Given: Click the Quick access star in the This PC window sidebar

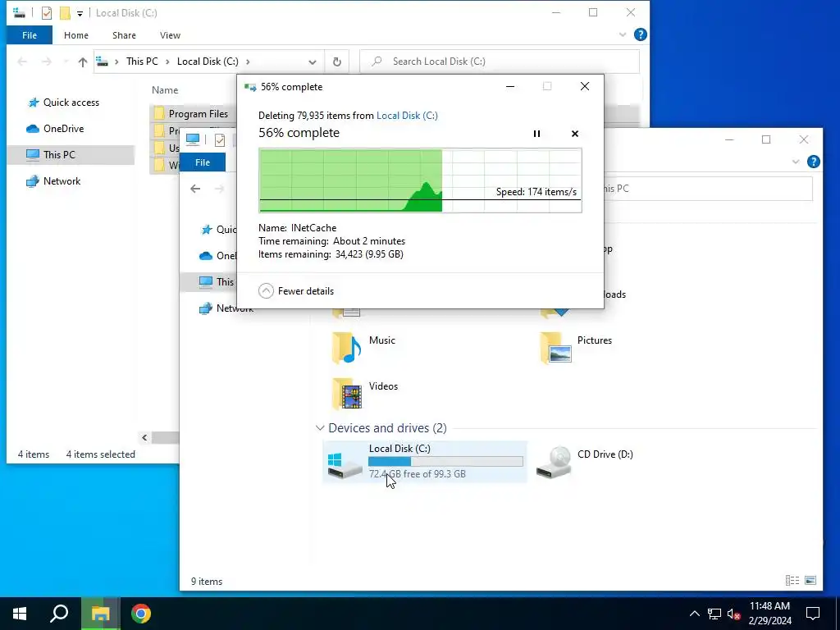Looking at the screenshot, I should (x=206, y=230).
